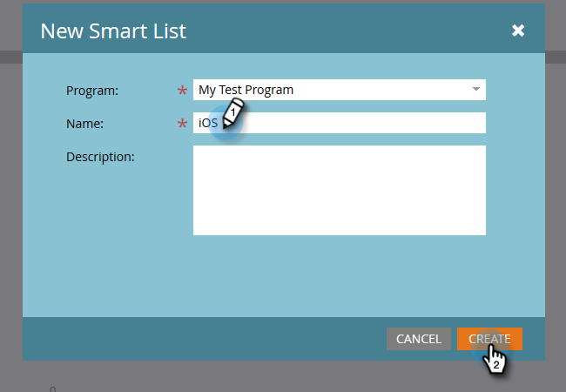
Task: Click the Description field label
Action: coord(100,157)
